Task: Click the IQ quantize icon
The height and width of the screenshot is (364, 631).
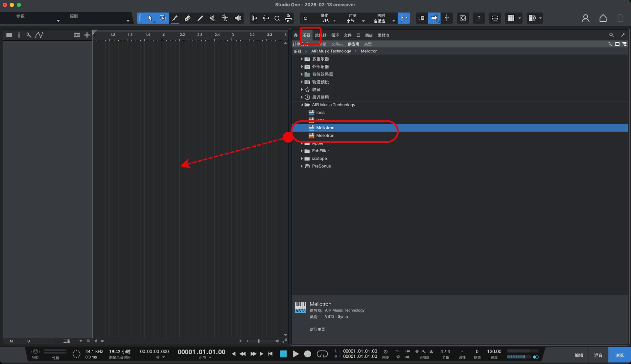Action: (305, 18)
